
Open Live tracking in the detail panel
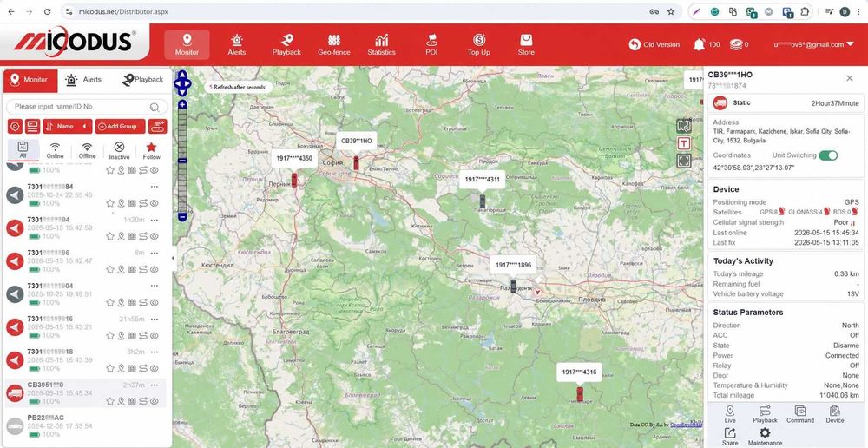coord(730,413)
